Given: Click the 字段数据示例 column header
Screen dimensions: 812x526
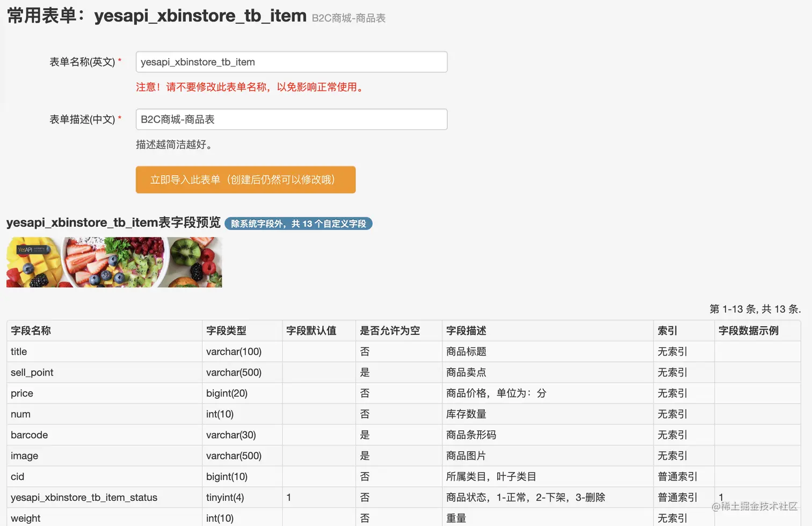Looking at the screenshot, I should [758, 330].
